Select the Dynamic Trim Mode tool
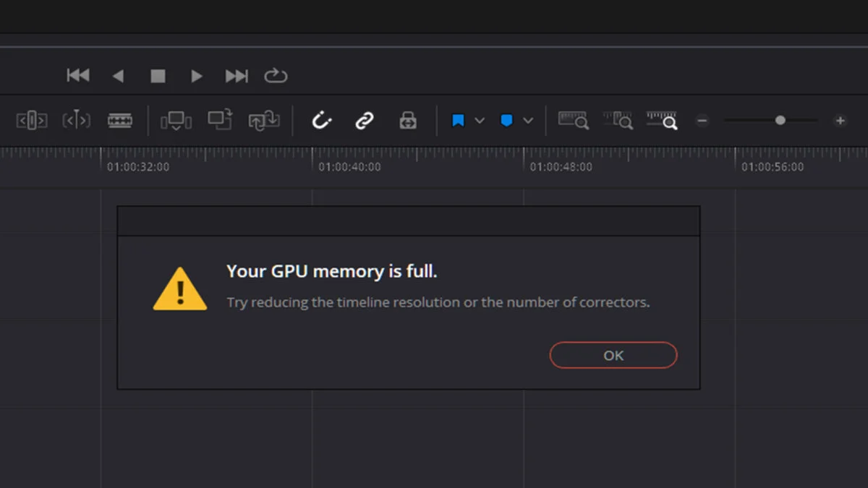Screen dimensions: 868x488 (76, 121)
